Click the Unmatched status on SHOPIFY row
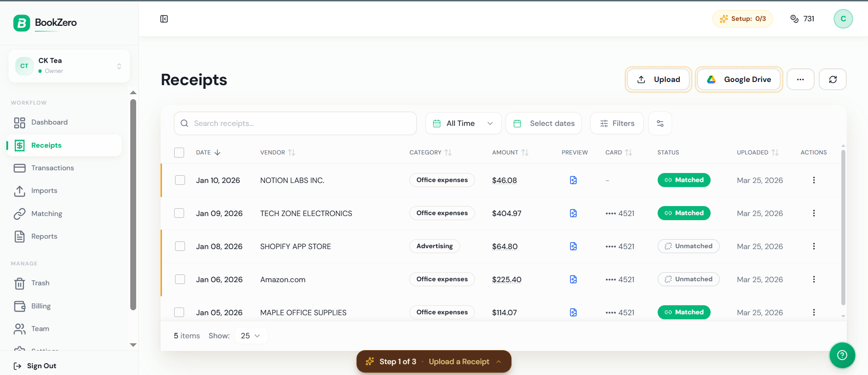 688,246
